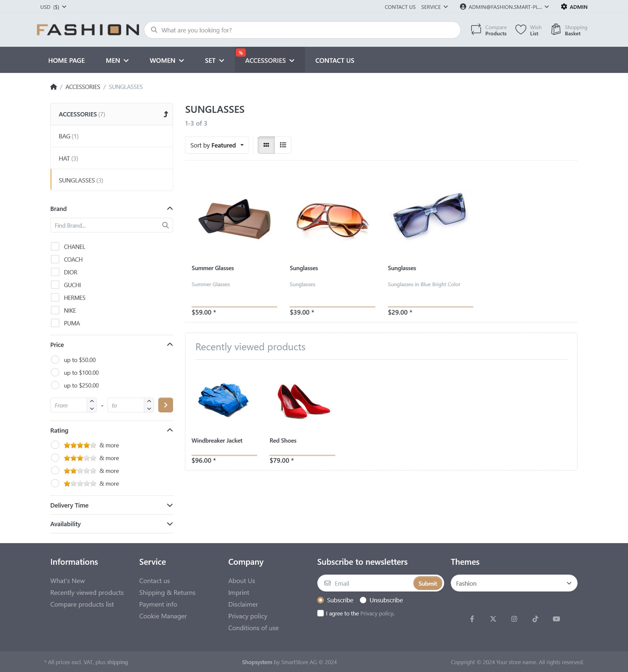Open CONTACT US in main navigation
Viewport: 628px width, 672px height.
tap(335, 60)
